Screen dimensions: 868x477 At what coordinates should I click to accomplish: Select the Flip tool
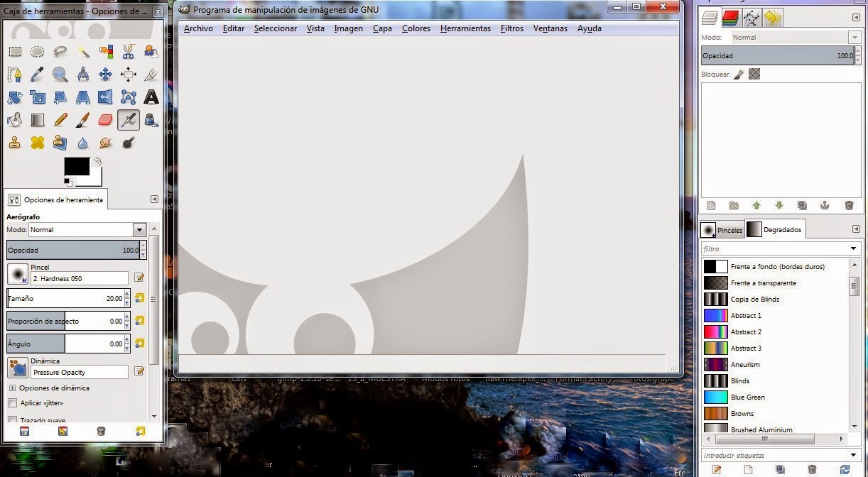(x=106, y=97)
